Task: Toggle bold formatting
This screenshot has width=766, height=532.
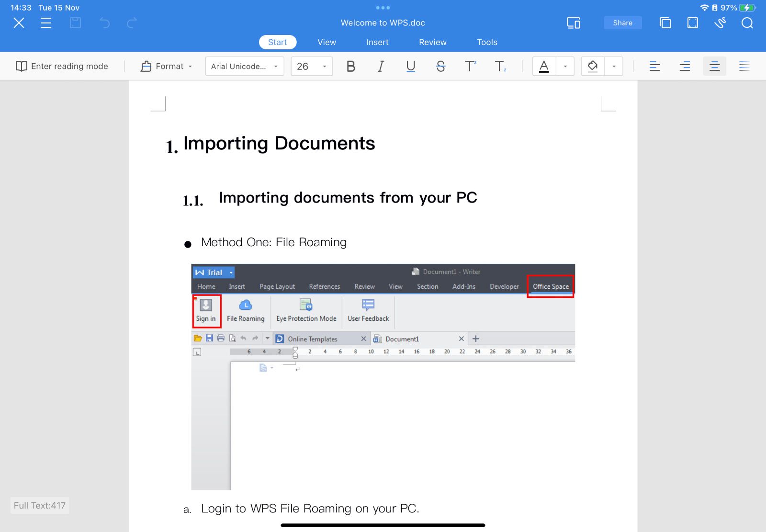Action: click(351, 66)
